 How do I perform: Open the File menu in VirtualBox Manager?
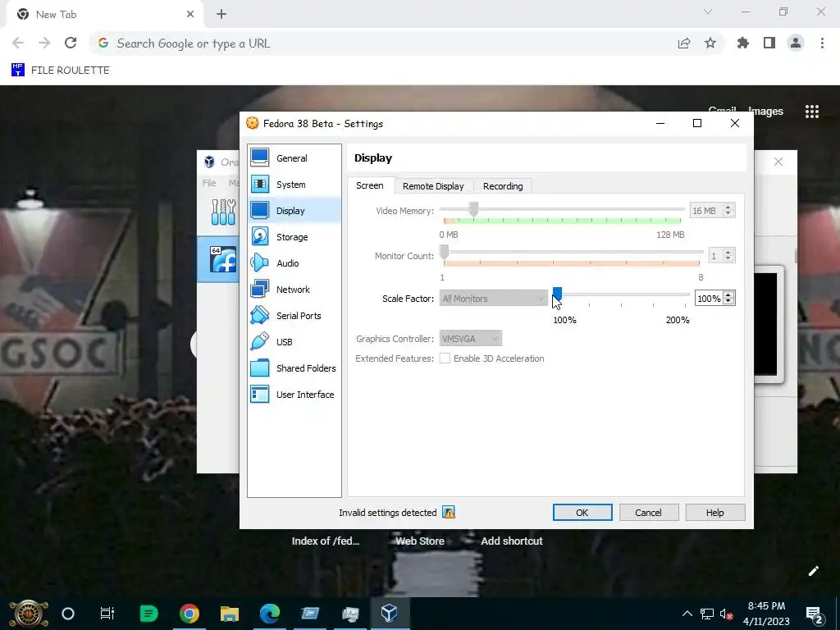[x=209, y=183]
